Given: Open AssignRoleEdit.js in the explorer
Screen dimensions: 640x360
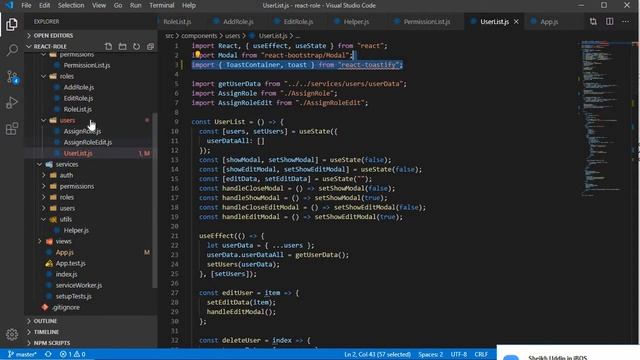Looking at the screenshot, I should pos(87,142).
